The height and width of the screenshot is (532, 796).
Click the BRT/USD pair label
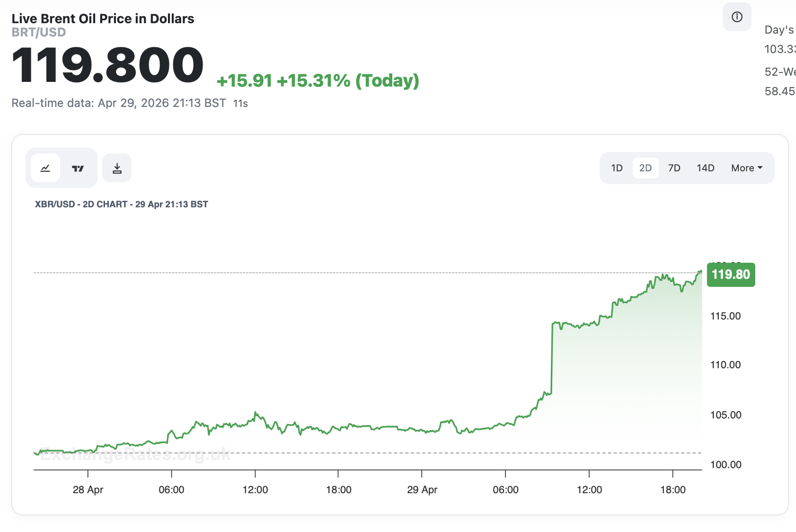tap(39, 32)
